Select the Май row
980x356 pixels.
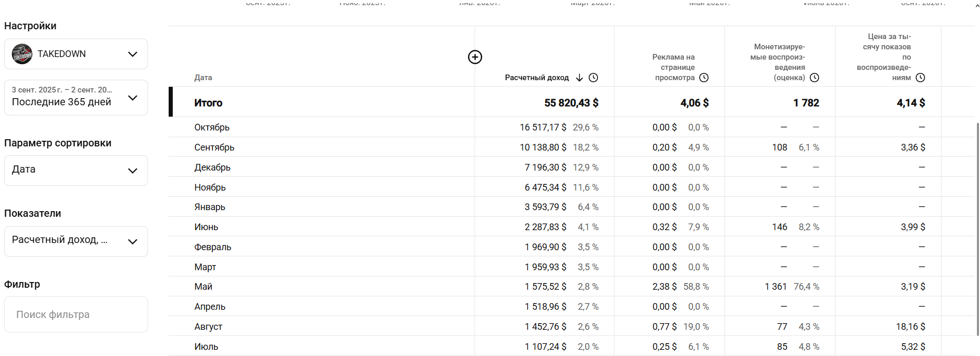571,286
